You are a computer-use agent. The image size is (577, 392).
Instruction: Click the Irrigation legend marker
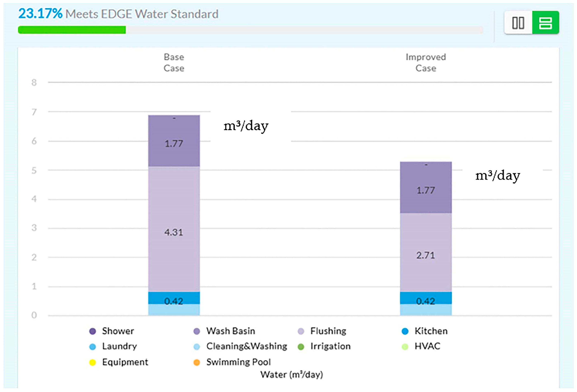tap(301, 347)
